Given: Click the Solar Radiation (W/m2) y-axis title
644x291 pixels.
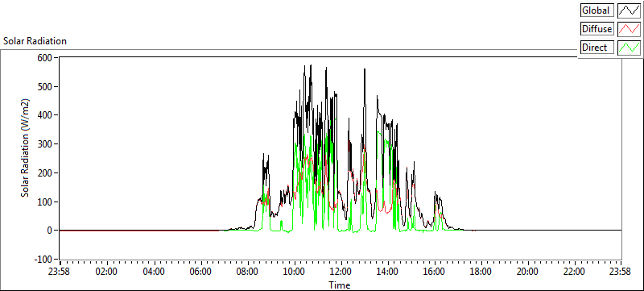Looking at the screenshot, I should (26, 148).
